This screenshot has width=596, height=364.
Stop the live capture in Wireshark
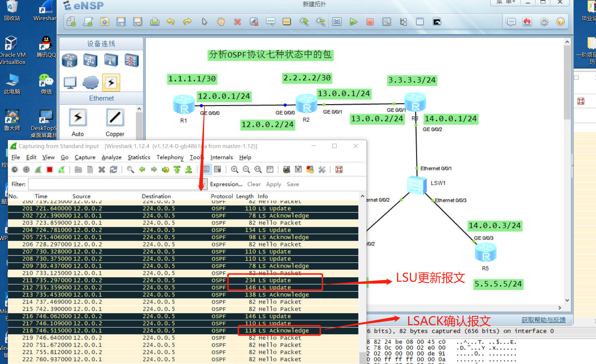coord(50,169)
